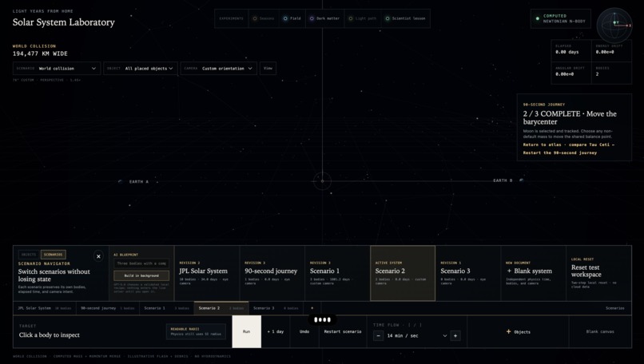Viewport: 644px width, 364px height.
Task: Select the JPL Solar System tab
Action: [x=45, y=308]
